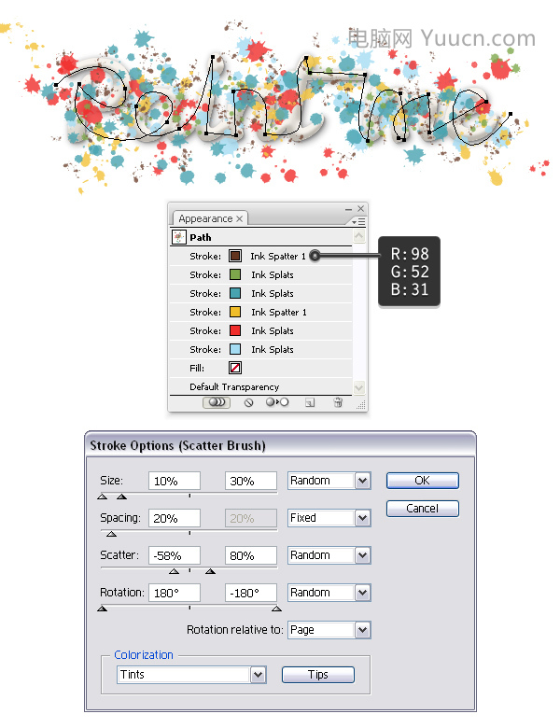
Task: Click the Fill none swatch
Action: [x=235, y=368]
